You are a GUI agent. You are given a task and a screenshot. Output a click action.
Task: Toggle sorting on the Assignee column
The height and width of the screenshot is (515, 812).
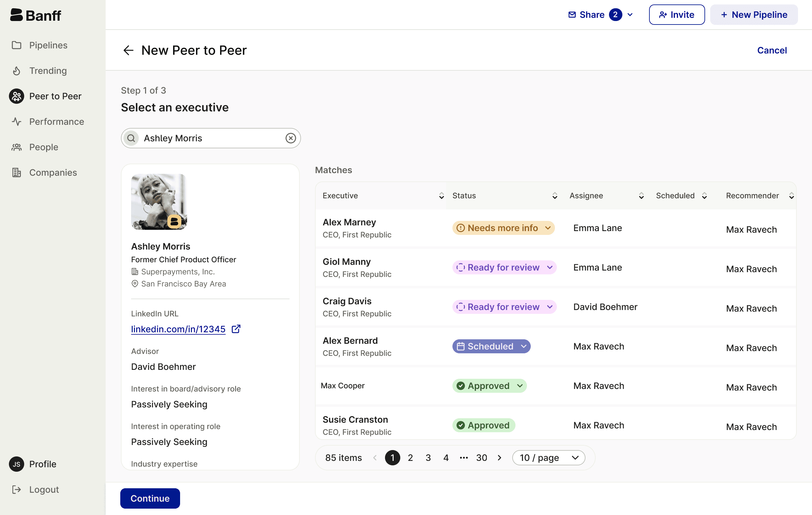pos(641,196)
